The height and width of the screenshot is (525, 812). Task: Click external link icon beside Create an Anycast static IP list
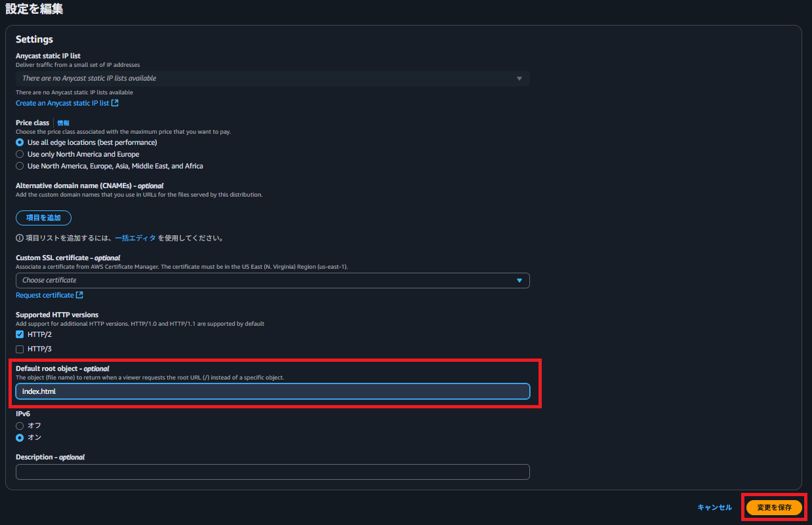point(115,104)
